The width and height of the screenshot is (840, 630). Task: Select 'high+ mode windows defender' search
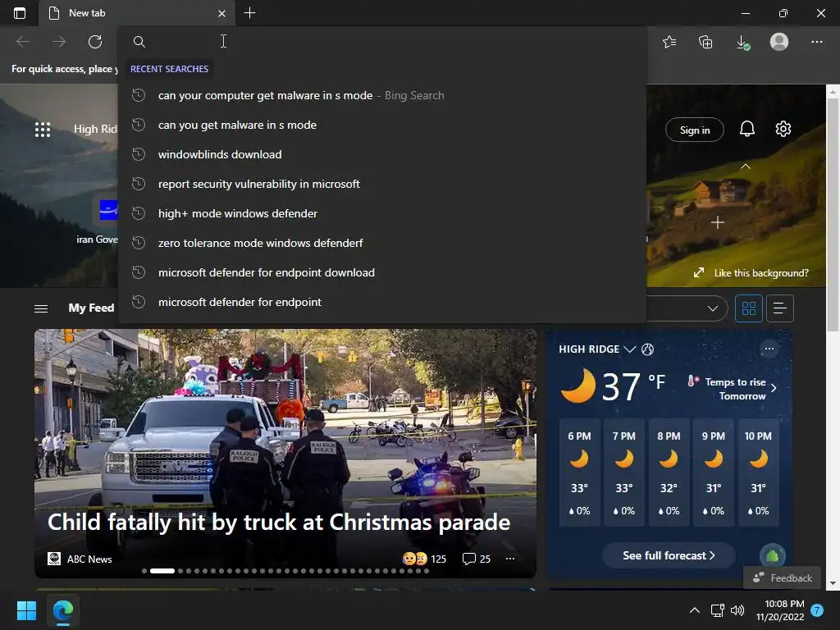381,213
